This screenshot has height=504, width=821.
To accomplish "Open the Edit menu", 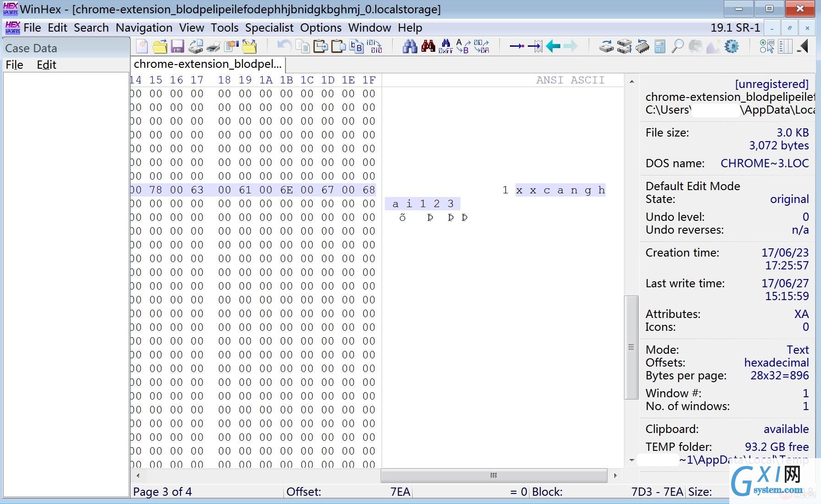I will [57, 28].
